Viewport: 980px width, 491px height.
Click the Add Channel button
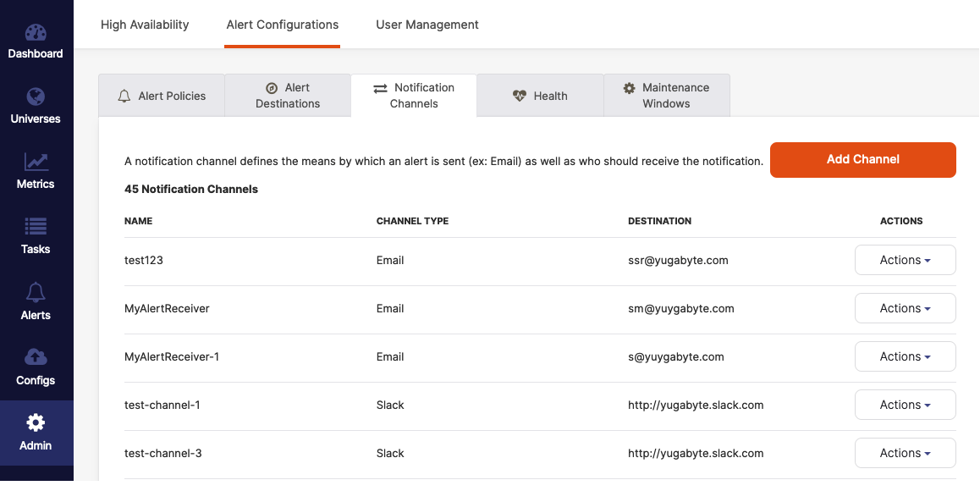(862, 160)
